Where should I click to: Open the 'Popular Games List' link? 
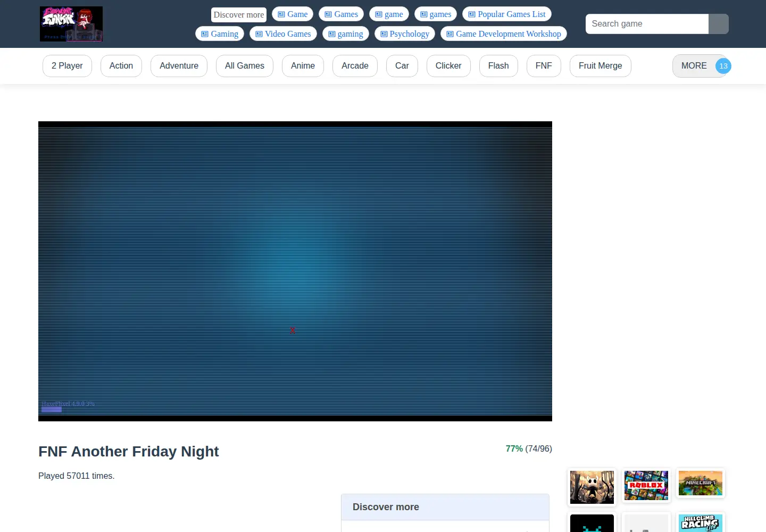click(x=507, y=14)
